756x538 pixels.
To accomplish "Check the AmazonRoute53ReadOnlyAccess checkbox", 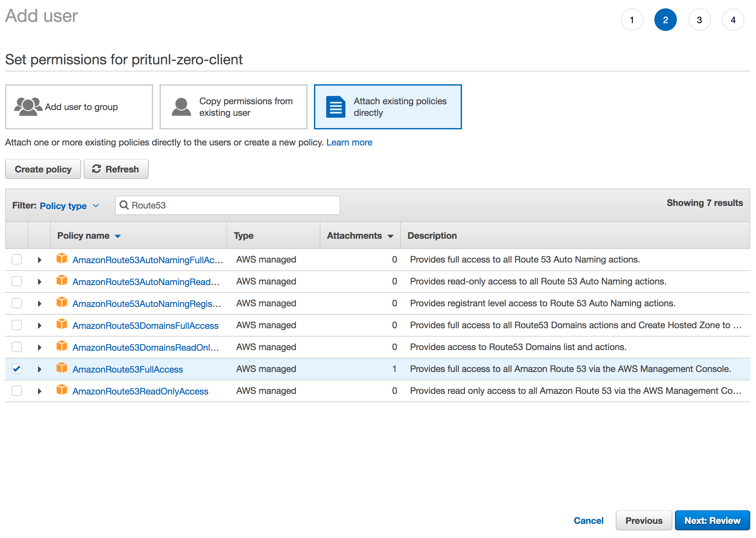I will pos(16,391).
